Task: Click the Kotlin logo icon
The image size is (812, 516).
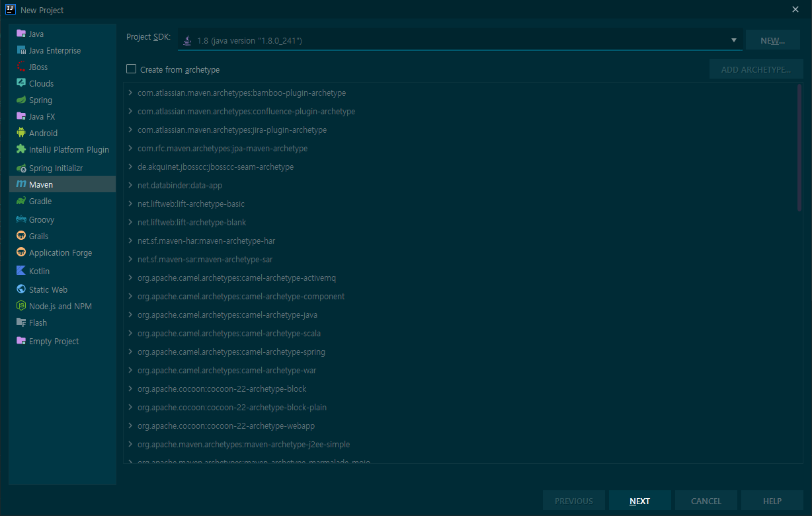Action: [x=21, y=271]
